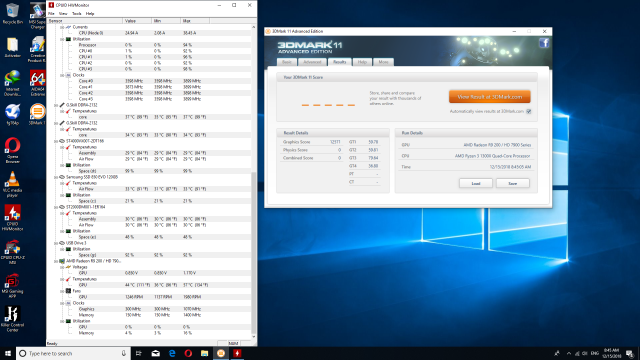The width and height of the screenshot is (640, 360).
Task: Collapse the USB Drive 3 node
Action: click(x=56, y=243)
